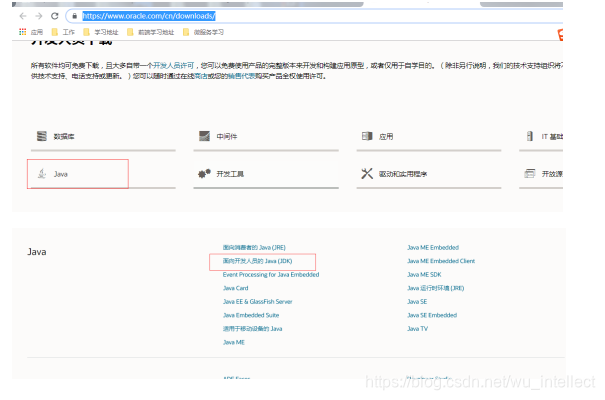Go forward with the browser forward arrow
Image resolution: width=605 pixels, height=400 pixels.
pos(39,16)
